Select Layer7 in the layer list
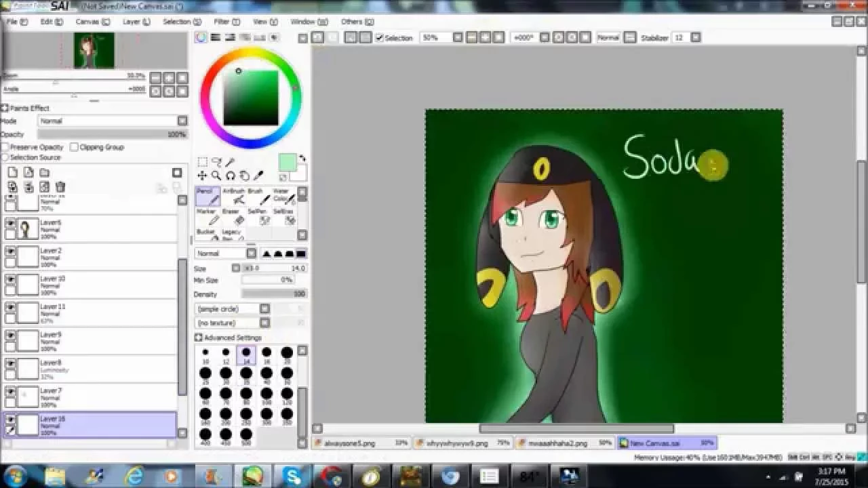This screenshot has width=868, height=488. point(90,398)
